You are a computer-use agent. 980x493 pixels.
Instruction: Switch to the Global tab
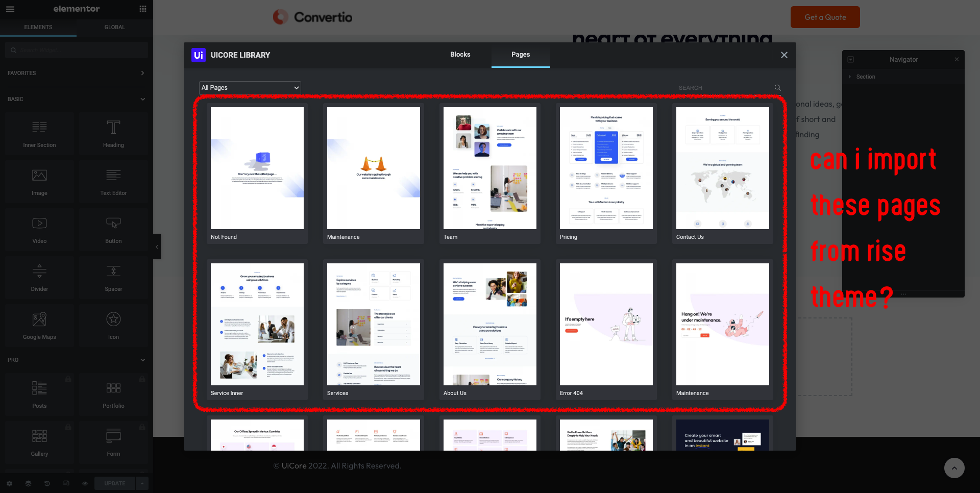click(115, 27)
